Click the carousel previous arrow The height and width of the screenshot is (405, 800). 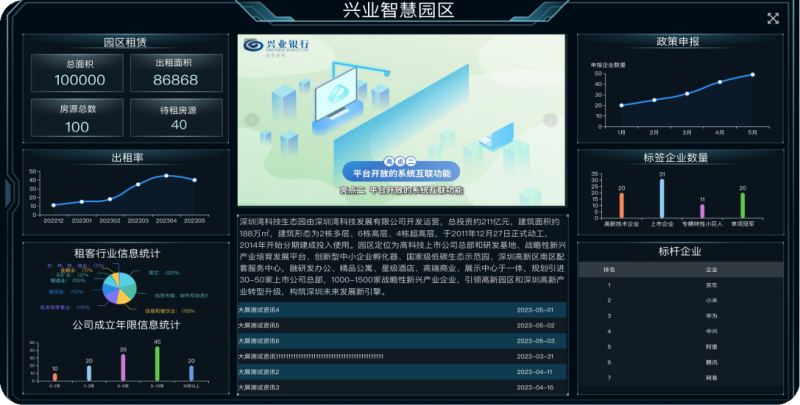[252, 120]
